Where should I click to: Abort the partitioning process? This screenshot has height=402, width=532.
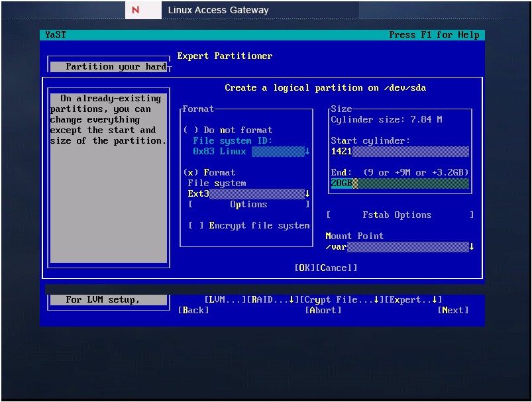tap(323, 310)
